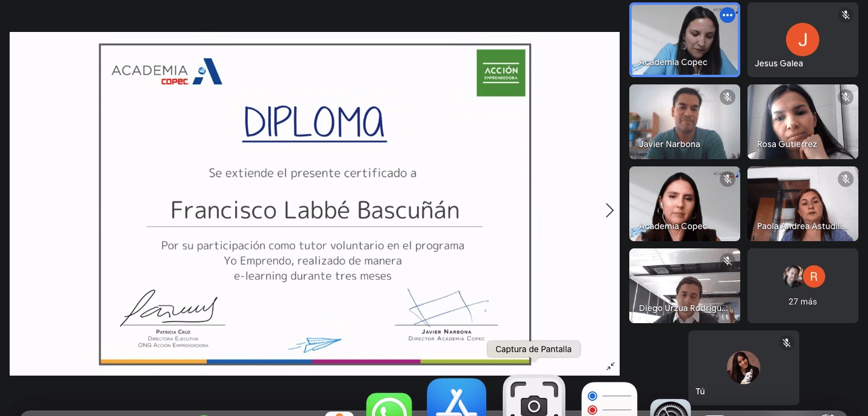Viewport: 868px width, 416px height.
Task: Click the line Yo Emprendo, realizado de manera
Action: [313, 261]
